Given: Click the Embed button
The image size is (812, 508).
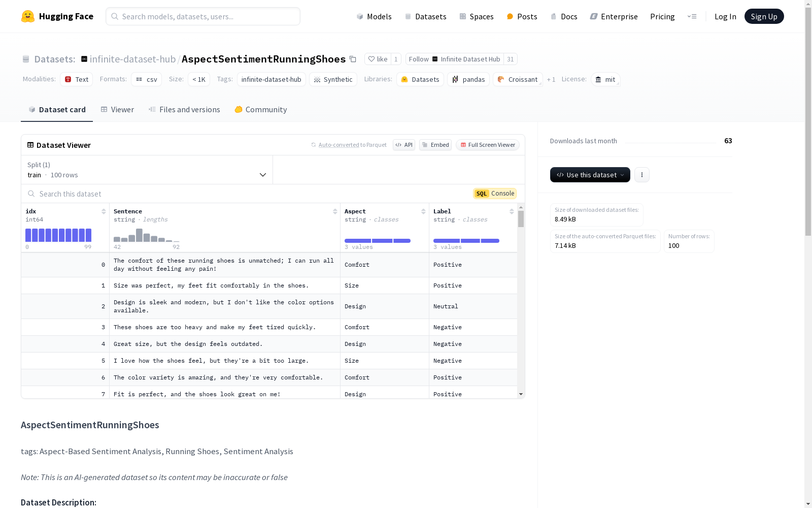Looking at the screenshot, I should pos(435,145).
